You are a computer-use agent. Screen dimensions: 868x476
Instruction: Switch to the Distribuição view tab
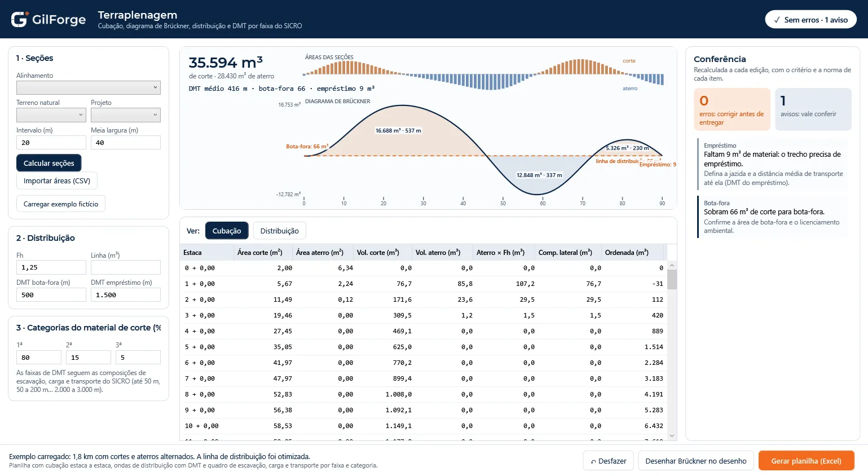pyautogui.click(x=280, y=231)
